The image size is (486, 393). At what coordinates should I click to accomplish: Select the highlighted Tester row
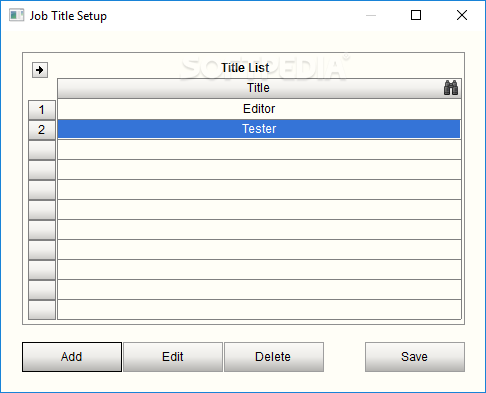tap(259, 129)
